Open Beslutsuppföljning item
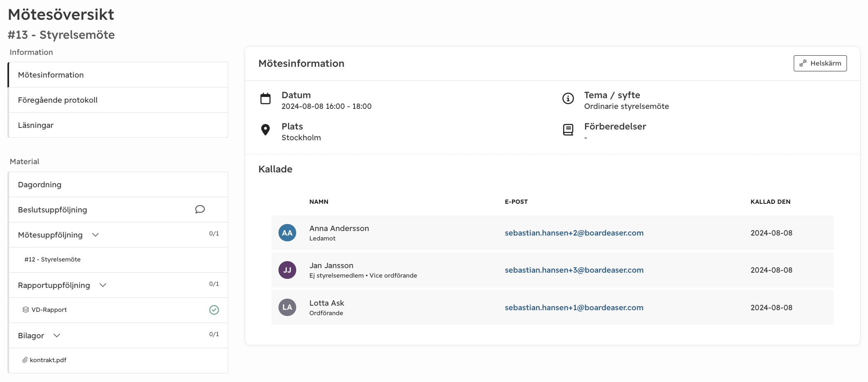868x382 pixels. coord(118,210)
